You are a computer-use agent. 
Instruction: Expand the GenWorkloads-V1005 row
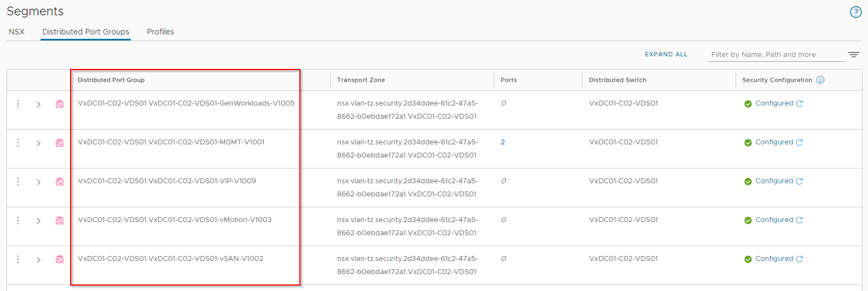point(38,104)
